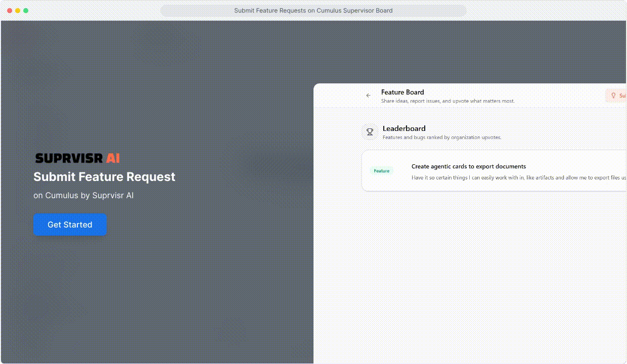The image size is (627, 364).
Task: Click the Leaderboard section heading
Action: pos(404,128)
